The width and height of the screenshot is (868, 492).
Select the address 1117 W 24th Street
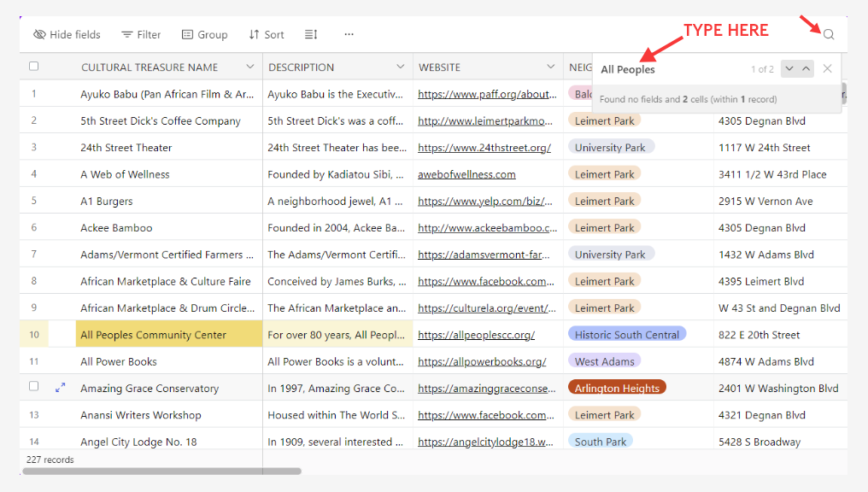click(764, 148)
